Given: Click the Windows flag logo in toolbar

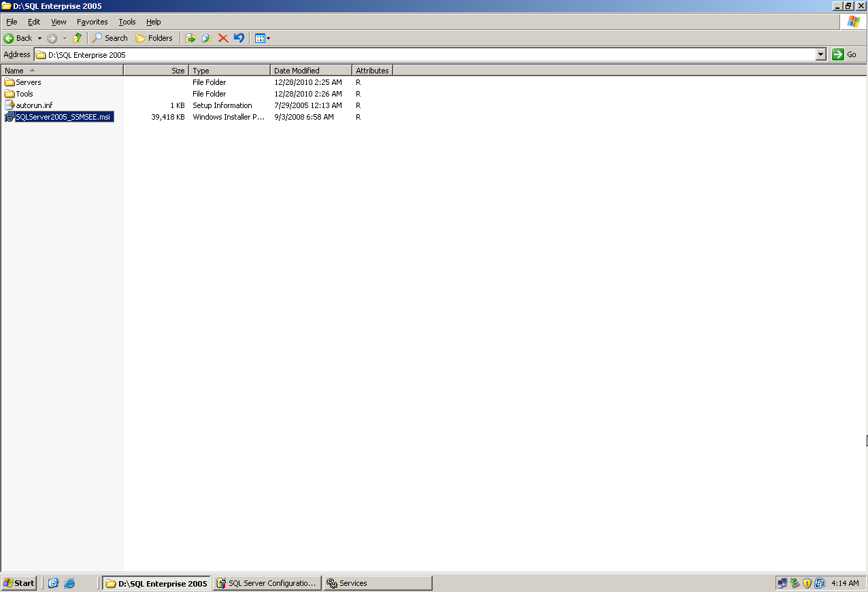Looking at the screenshot, I should click(853, 22).
